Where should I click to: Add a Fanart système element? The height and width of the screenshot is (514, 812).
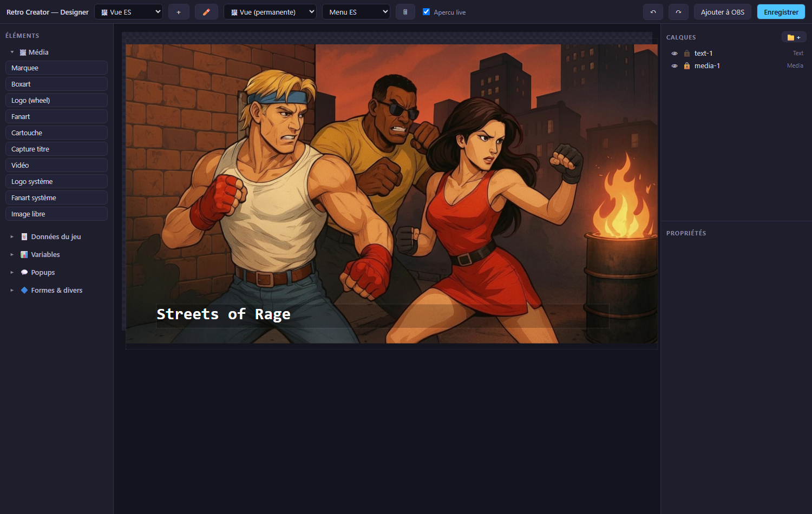(x=56, y=197)
